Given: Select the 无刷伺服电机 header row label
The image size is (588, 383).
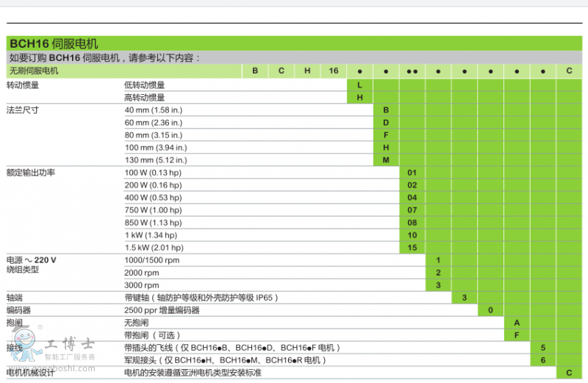Looking at the screenshot, I should point(33,71).
